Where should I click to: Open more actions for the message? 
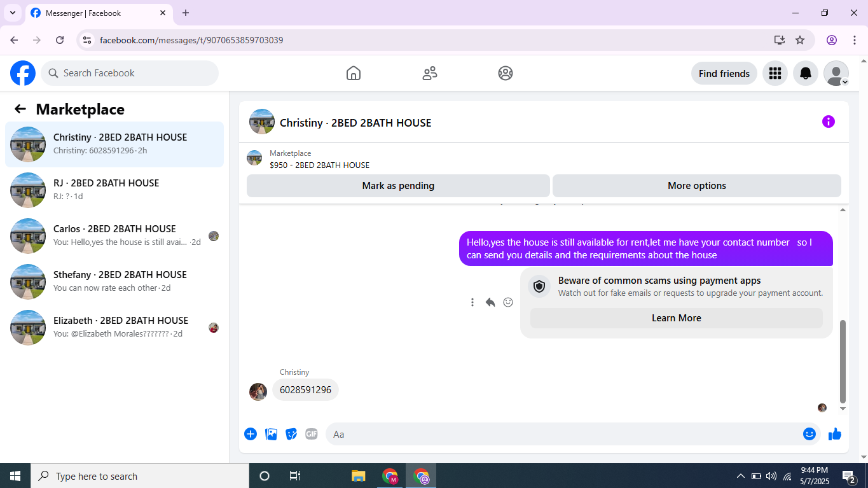[x=472, y=302]
